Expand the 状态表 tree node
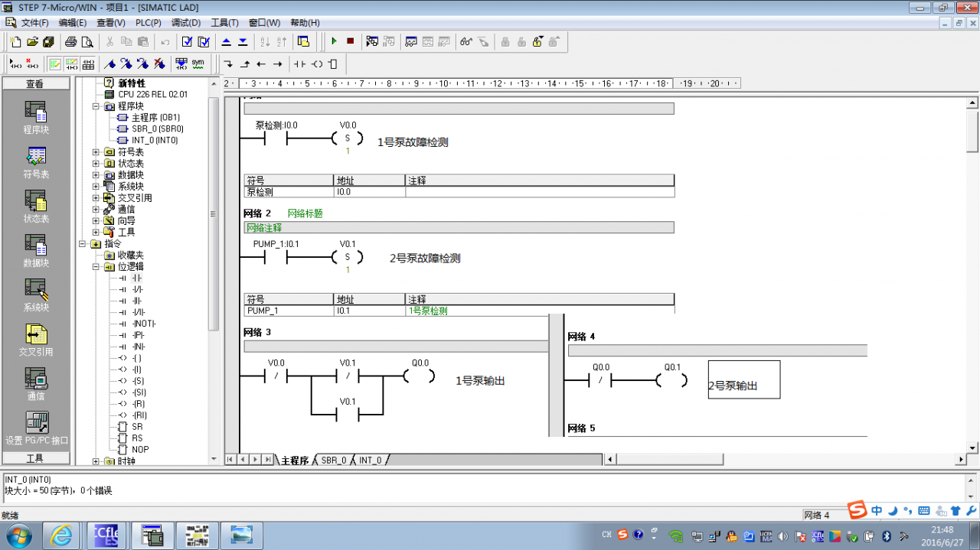The image size is (980, 550). (x=96, y=164)
